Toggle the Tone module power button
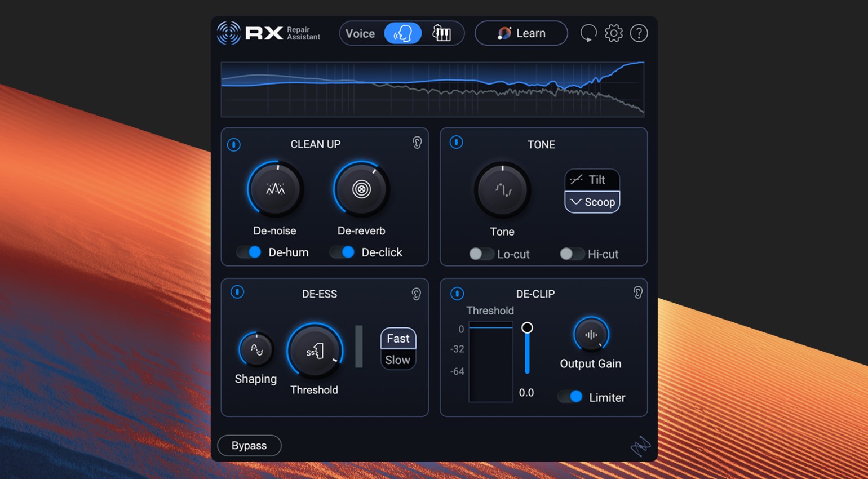Screen dimensions: 868x479 coord(457,143)
